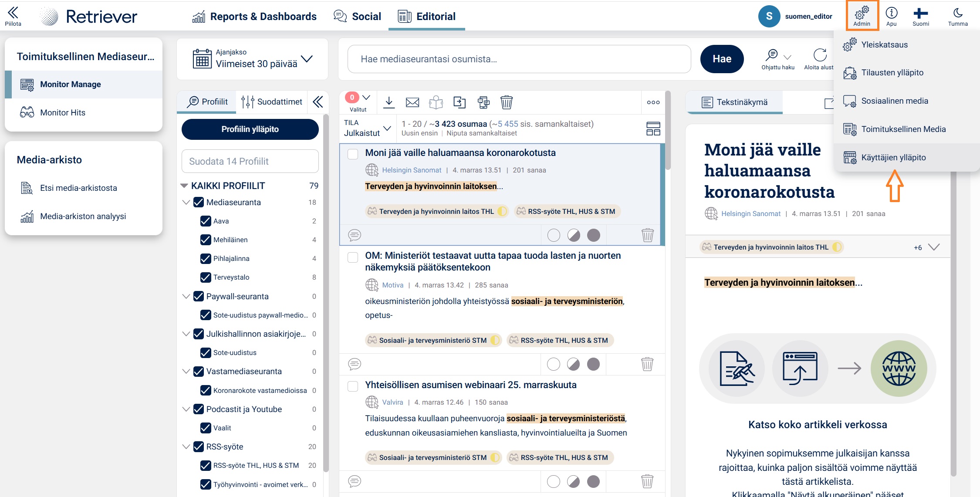Open comment icon on first article

[355, 235]
